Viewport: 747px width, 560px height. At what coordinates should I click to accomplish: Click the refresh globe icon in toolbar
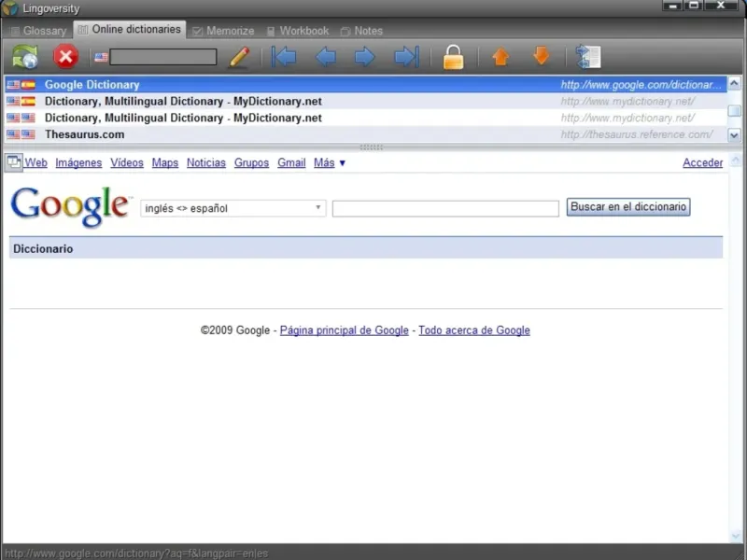coord(25,57)
